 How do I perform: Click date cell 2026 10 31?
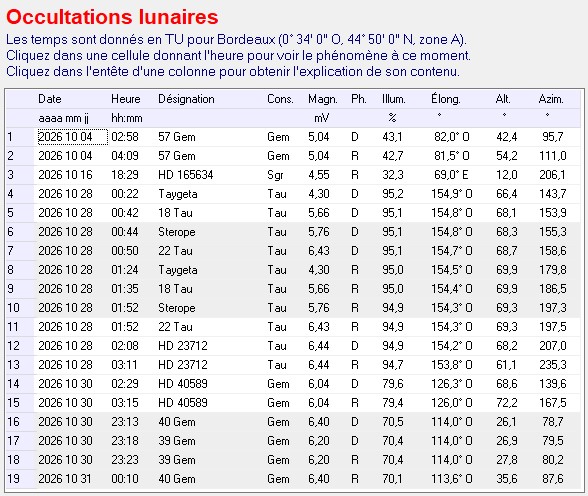65,479
